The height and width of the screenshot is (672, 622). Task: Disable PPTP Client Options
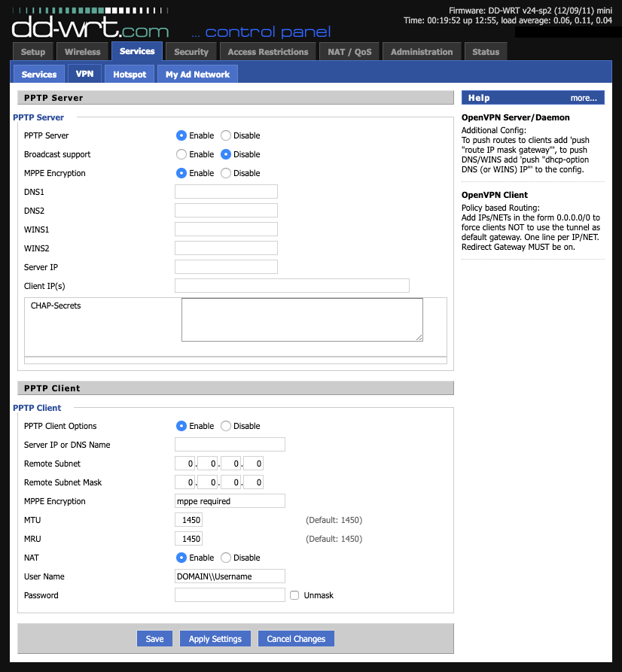226,426
